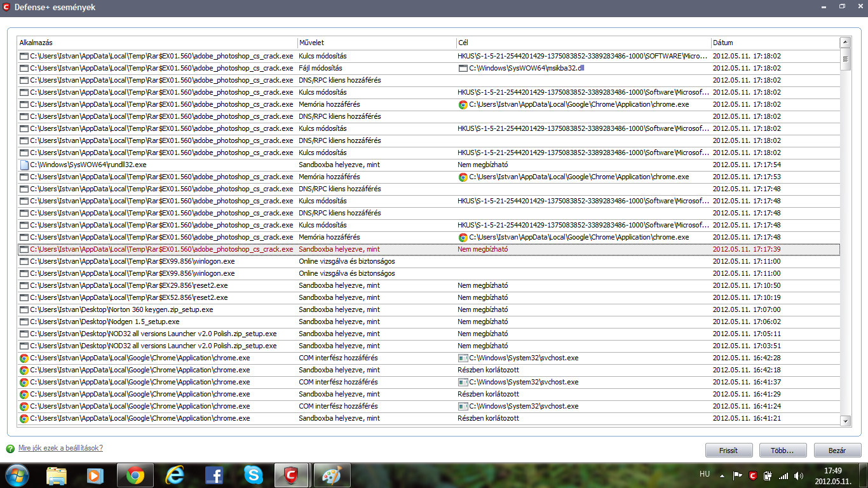Viewport: 868px width, 488px height.
Task: Select the Rar$EX29.856\reset2.exe entry
Action: (129, 285)
